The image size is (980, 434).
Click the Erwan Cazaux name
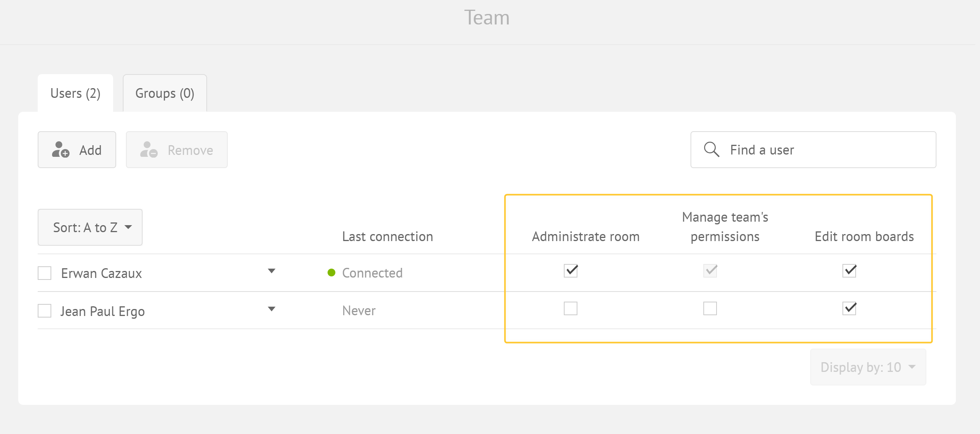(x=101, y=273)
